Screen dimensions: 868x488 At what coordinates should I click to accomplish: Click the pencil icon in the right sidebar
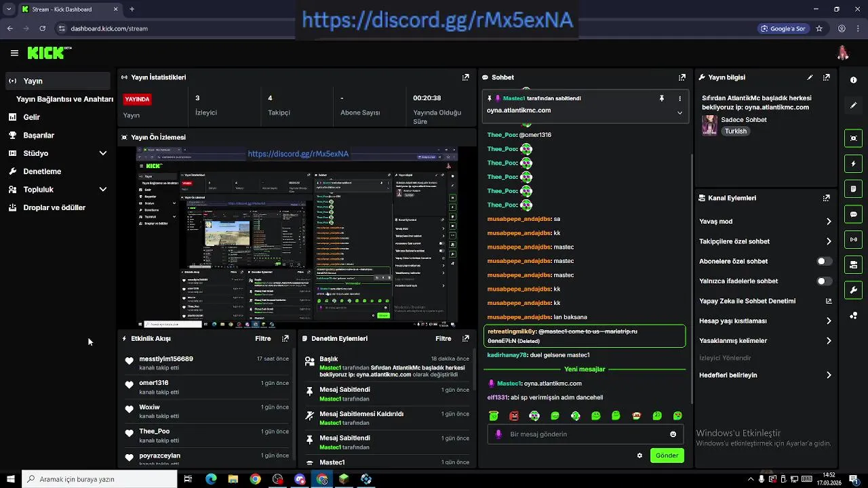point(853,106)
